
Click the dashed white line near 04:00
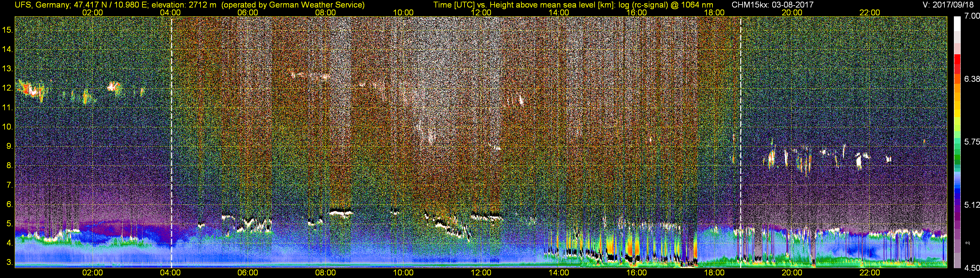pos(171,142)
